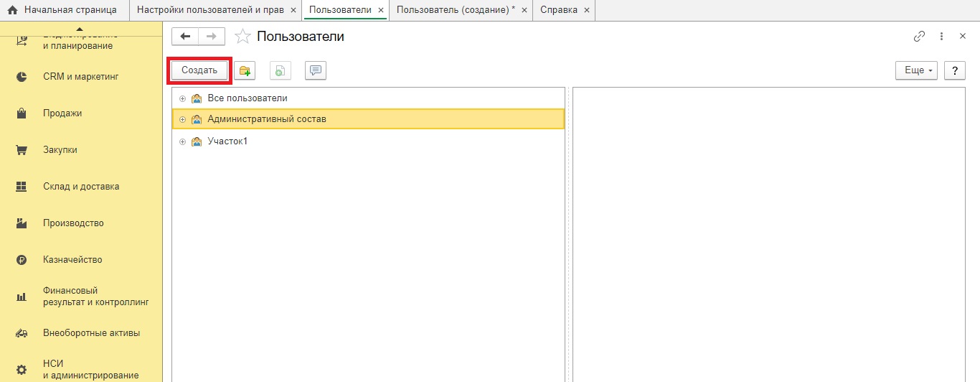Viewport: 980px width, 382px height.
Task: Open the comment bubble toolbar icon
Action: pyautogui.click(x=316, y=70)
